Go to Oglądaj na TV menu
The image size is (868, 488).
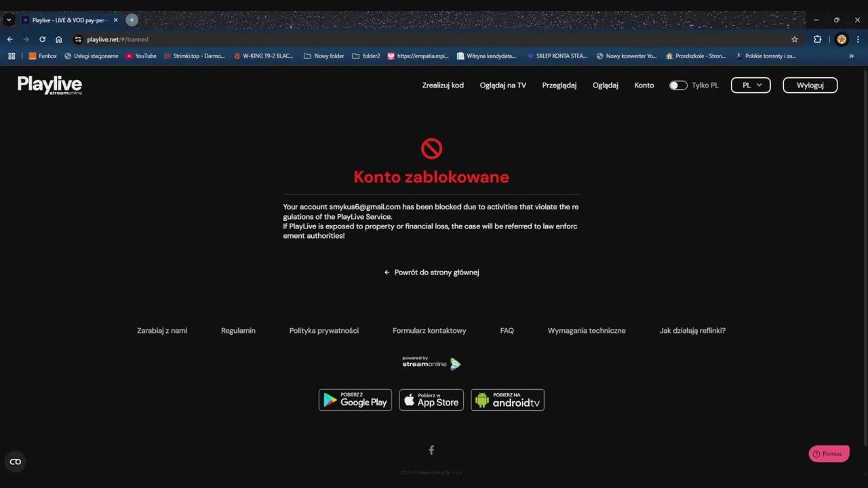click(x=502, y=85)
